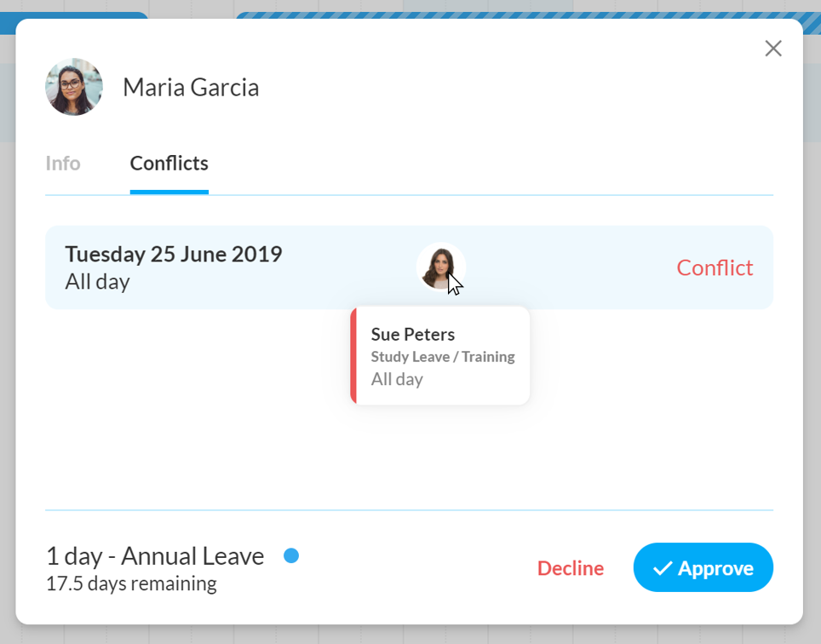Click Maria Garcia's profile photo

tap(74, 86)
